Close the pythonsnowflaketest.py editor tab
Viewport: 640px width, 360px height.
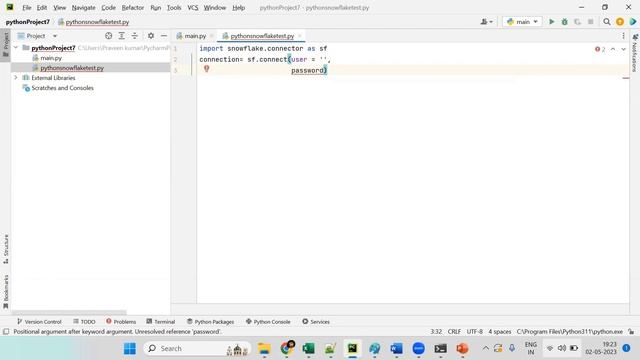(x=300, y=36)
